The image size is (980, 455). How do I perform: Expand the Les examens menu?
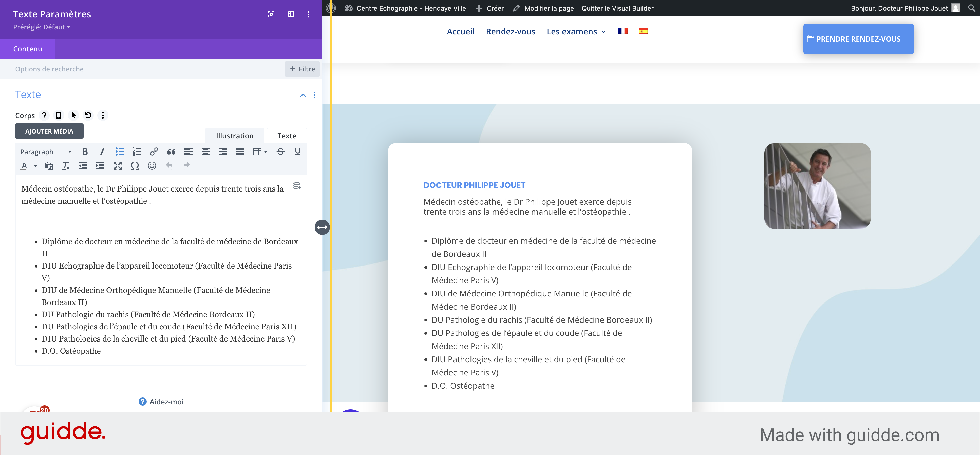(x=576, y=32)
